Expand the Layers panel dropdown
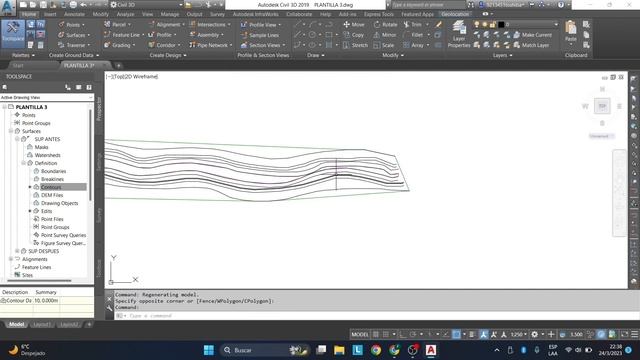 click(502, 55)
